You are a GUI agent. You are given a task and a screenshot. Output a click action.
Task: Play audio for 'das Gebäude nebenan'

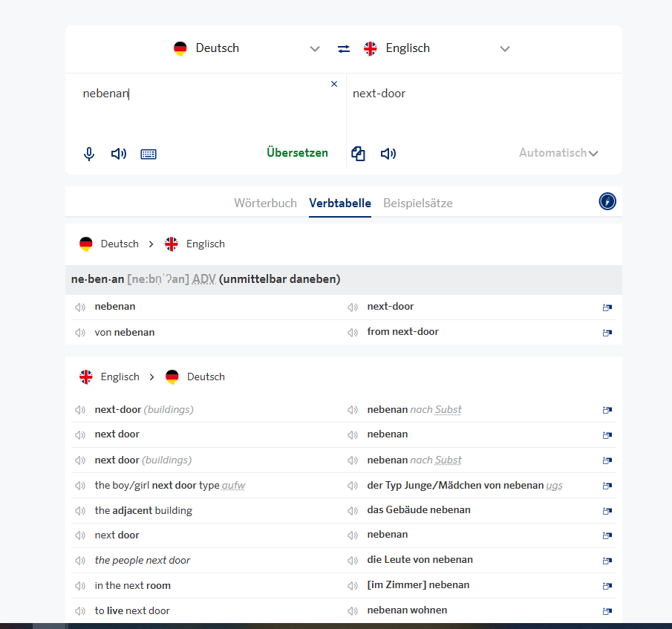(x=353, y=511)
